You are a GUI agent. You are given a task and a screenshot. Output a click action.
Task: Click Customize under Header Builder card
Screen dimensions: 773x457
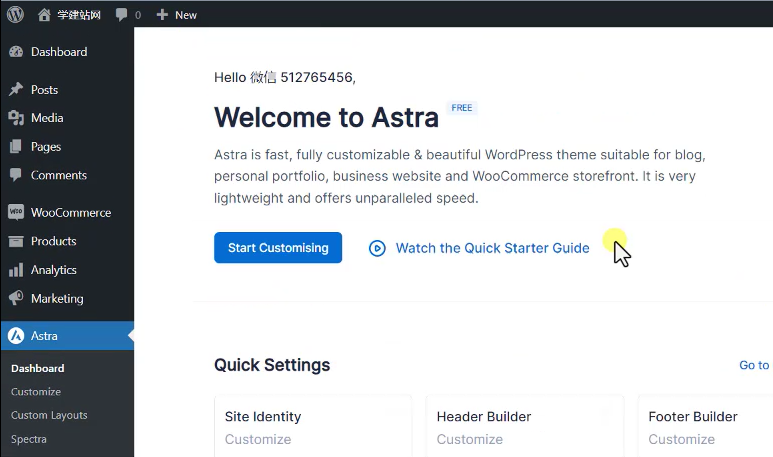click(470, 439)
